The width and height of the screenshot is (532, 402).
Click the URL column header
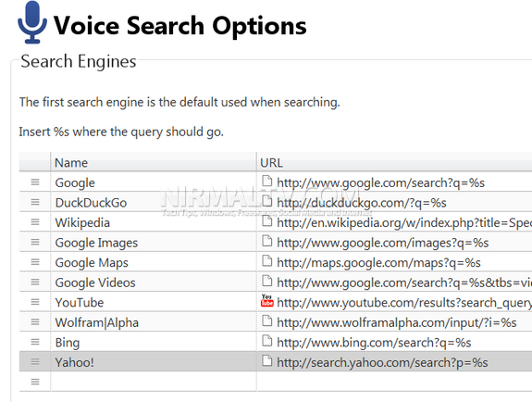click(x=394, y=162)
